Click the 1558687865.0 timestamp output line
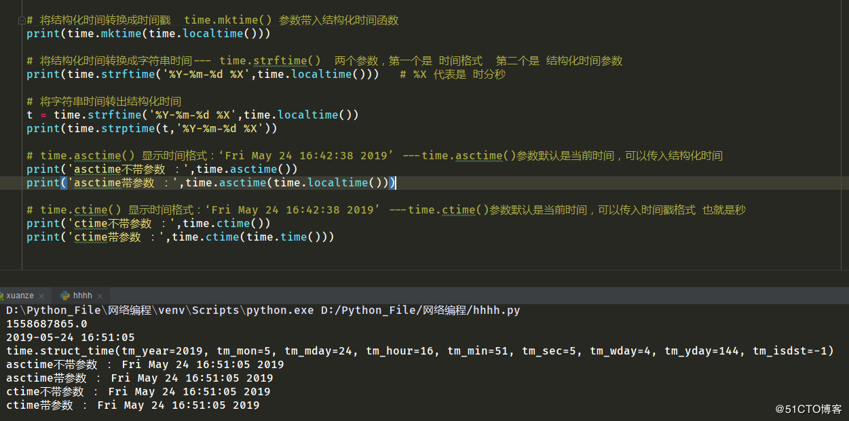The image size is (849, 421). pyautogui.click(x=47, y=324)
